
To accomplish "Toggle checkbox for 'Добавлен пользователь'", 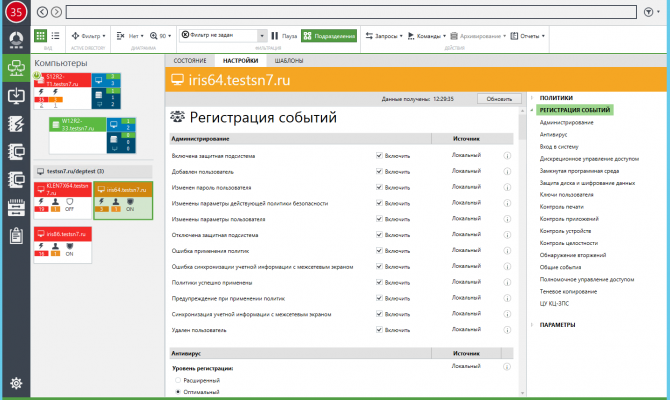I will [x=379, y=171].
